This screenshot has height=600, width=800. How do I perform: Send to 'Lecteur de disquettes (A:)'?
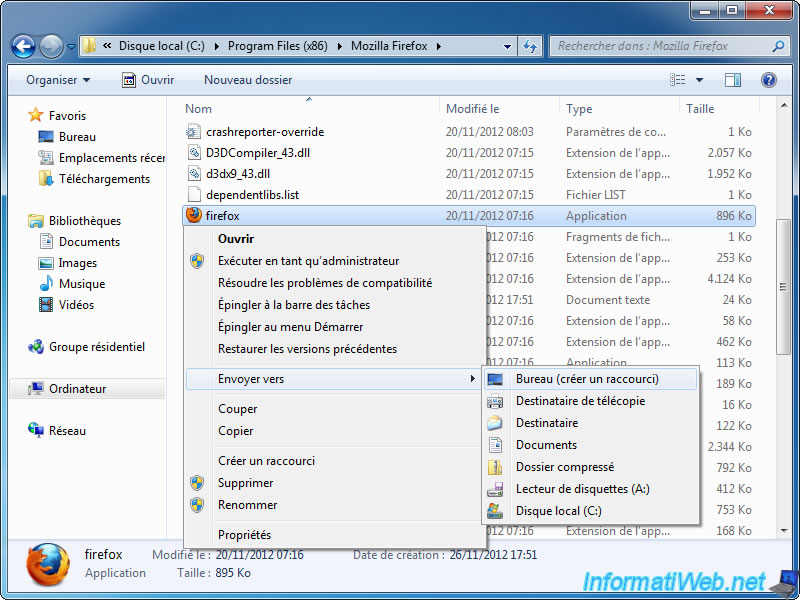[591, 489]
